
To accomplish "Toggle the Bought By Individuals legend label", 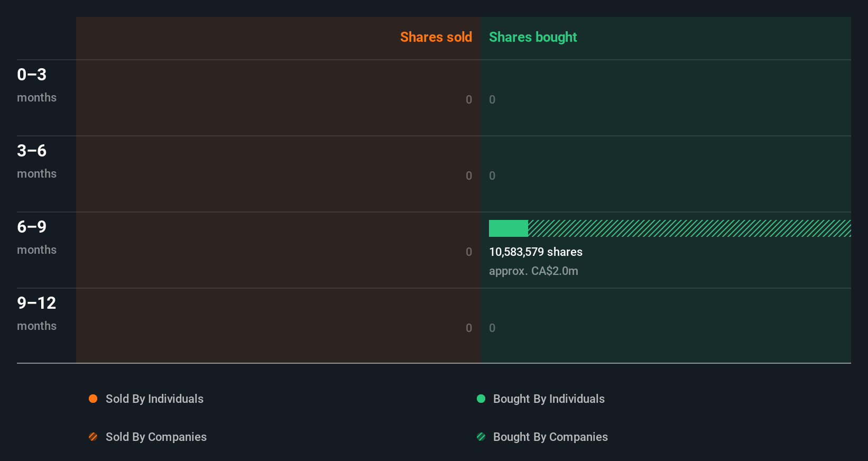I will click(549, 399).
